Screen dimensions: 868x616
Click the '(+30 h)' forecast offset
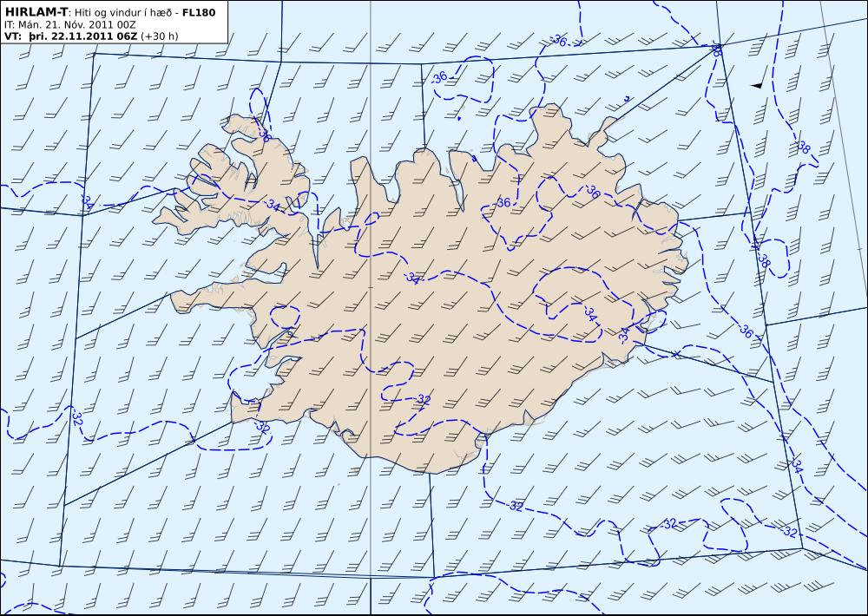(160, 36)
